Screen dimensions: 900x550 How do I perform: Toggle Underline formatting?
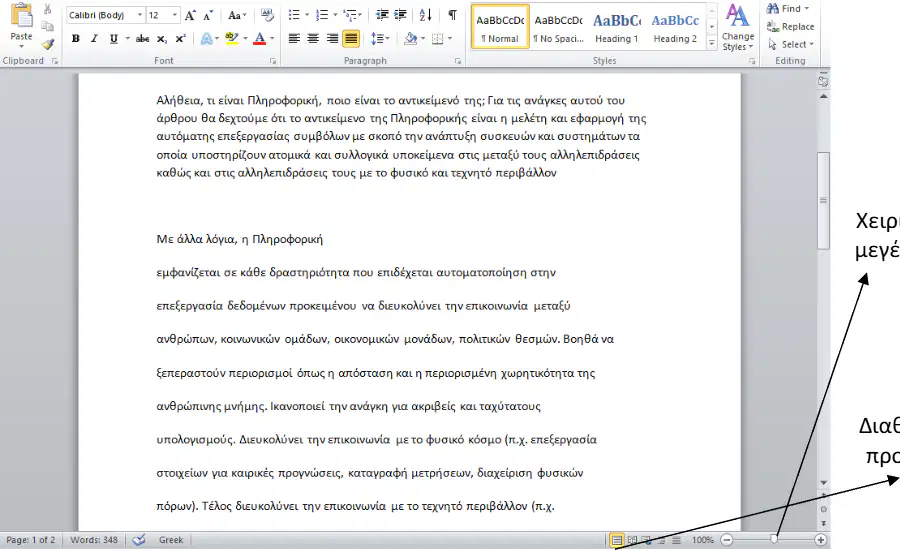(114, 39)
